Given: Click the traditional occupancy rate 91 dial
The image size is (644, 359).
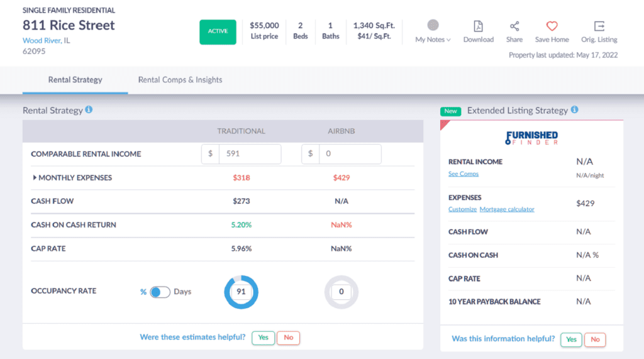Looking at the screenshot, I should pos(241,292).
